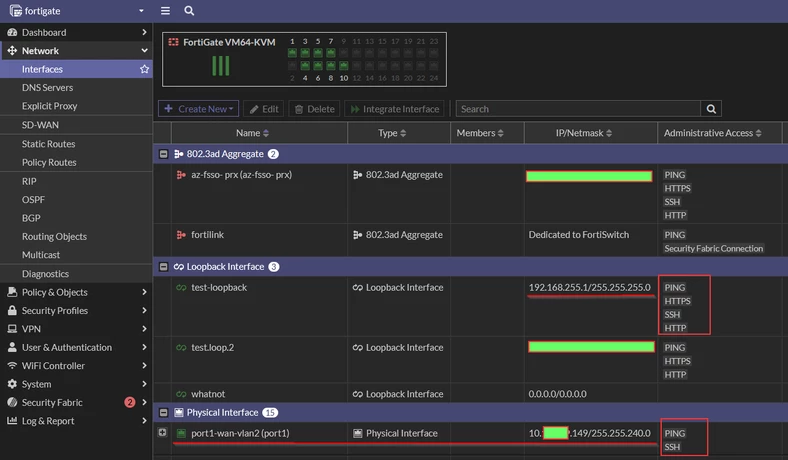Click the Dashboard gauge icon
Image resolution: width=788 pixels, height=460 pixels.
pos(12,32)
